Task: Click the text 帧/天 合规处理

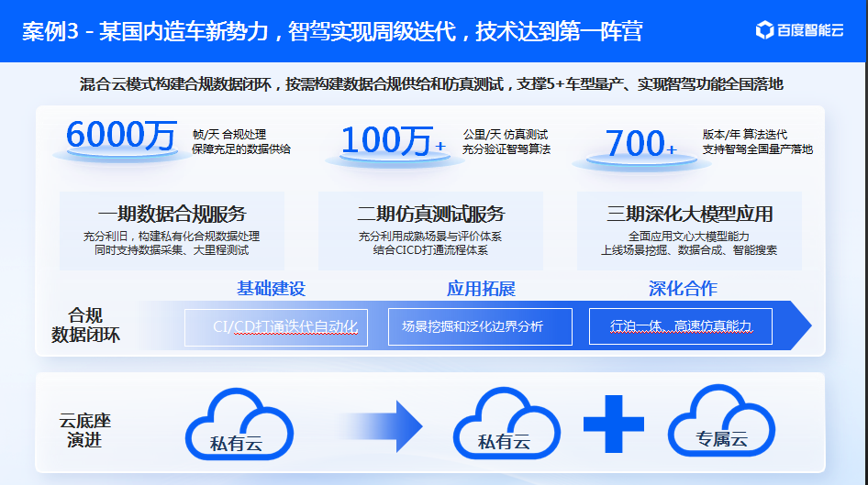Action: (229, 135)
